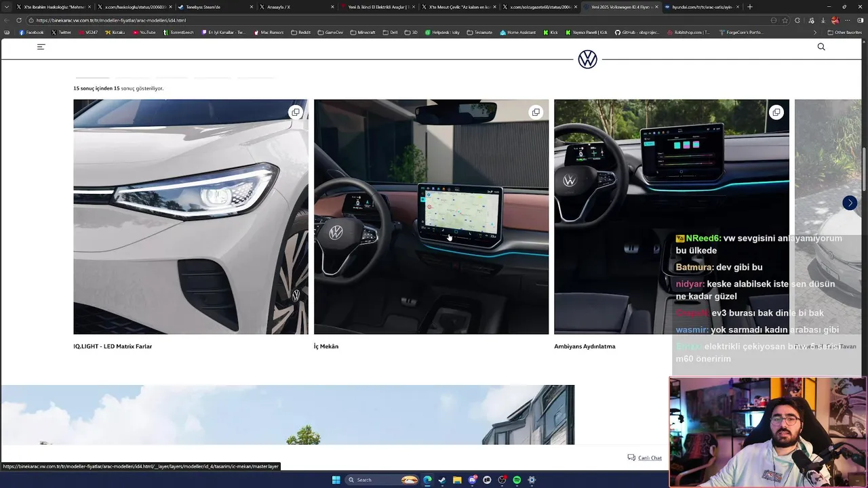Expand the Minecraft bookmark folder
The height and width of the screenshot is (488, 868).
(363, 32)
